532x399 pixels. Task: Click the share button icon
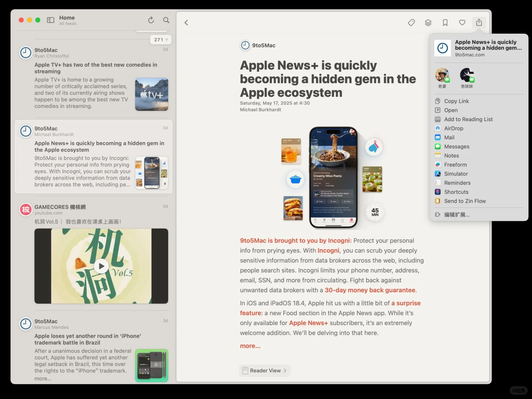pos(479,23)
